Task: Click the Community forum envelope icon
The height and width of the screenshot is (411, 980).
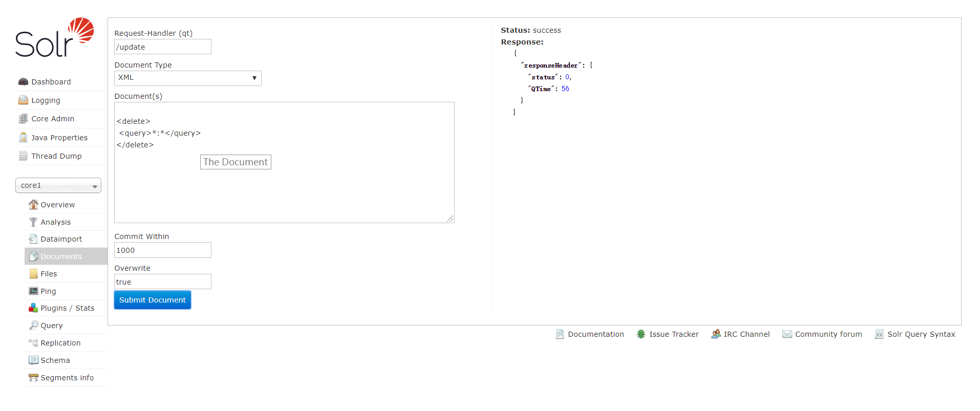Action: (787, 334)
